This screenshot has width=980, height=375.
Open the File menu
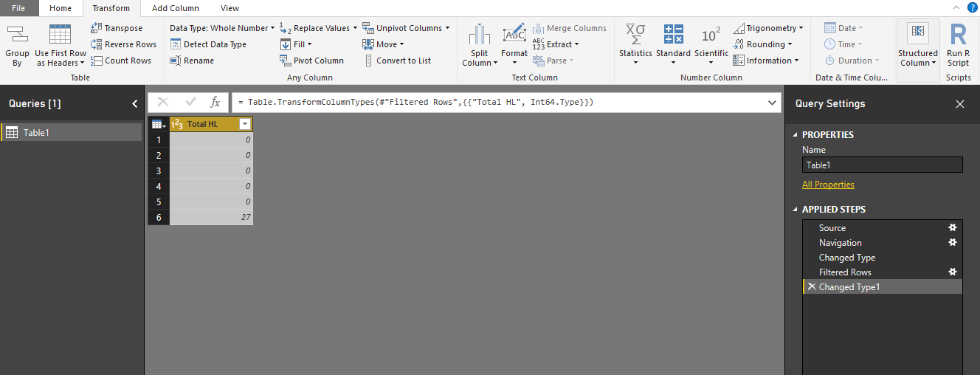coord(19,8)
